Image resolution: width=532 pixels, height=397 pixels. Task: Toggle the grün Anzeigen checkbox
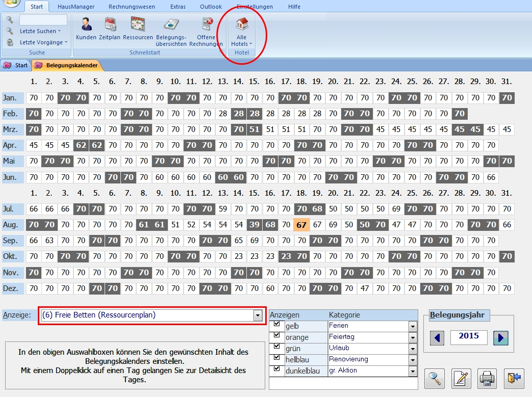pos(277,347)
